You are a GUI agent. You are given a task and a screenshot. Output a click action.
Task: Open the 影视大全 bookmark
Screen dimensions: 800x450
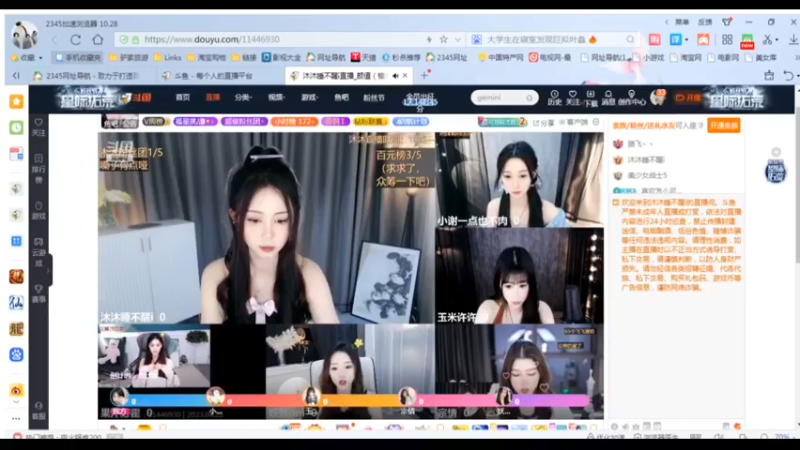point(282,58)
